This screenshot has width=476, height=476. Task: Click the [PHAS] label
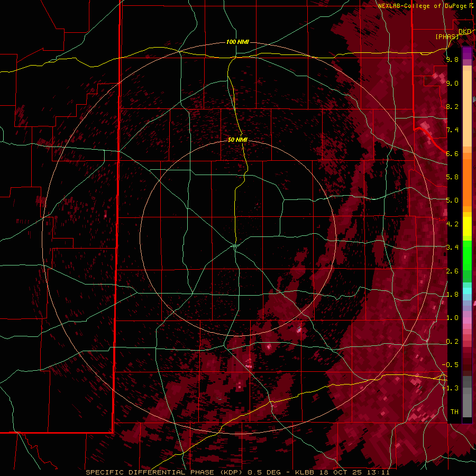tap(447, 36)
